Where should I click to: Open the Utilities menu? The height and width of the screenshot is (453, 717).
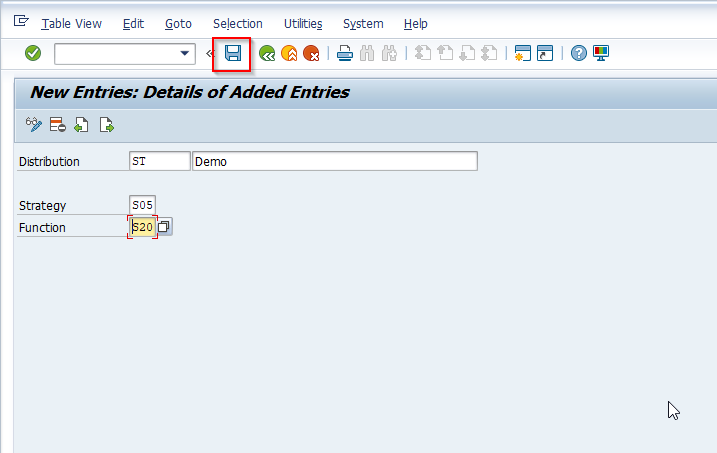click(x=303, y=24)
